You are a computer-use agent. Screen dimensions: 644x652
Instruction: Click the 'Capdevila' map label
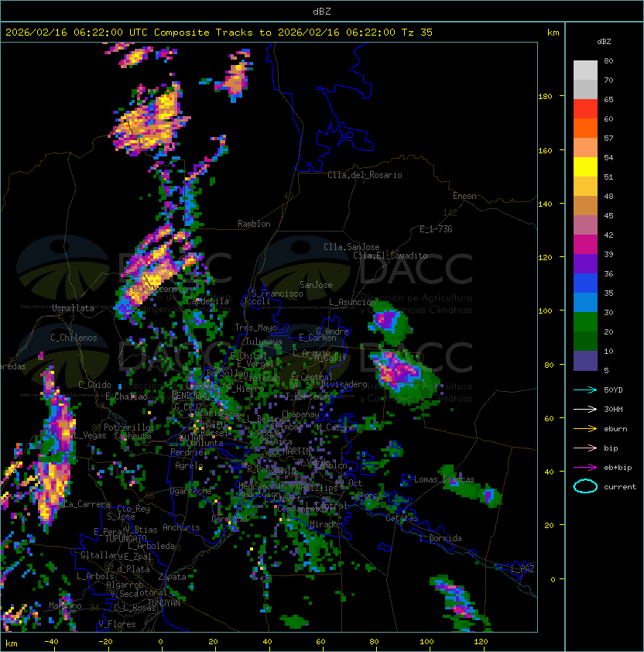point(208,301)
